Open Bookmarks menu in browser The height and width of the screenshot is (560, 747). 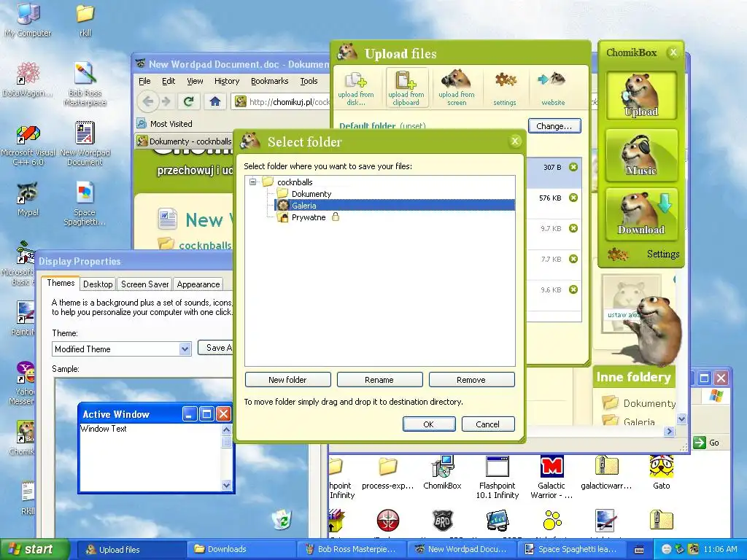(270, 81)
